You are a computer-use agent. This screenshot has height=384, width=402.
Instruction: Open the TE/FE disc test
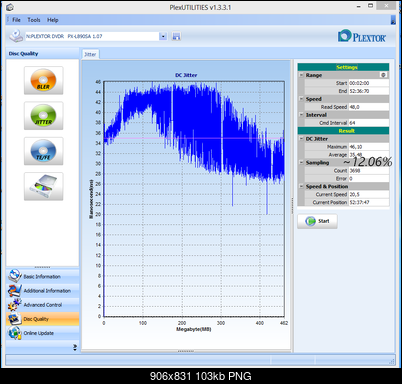(43, 151)
